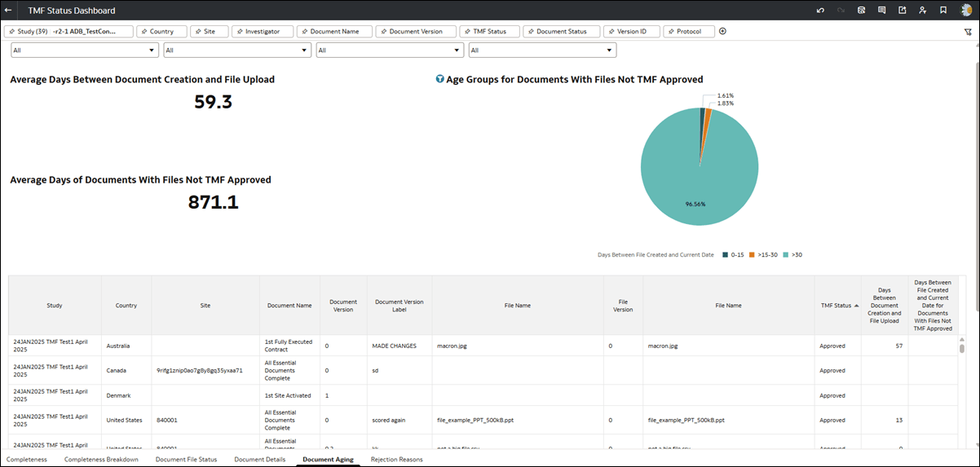Click the pin icon on Investigator filter
The height and width of the screenshot is (467, 980).
241,32
